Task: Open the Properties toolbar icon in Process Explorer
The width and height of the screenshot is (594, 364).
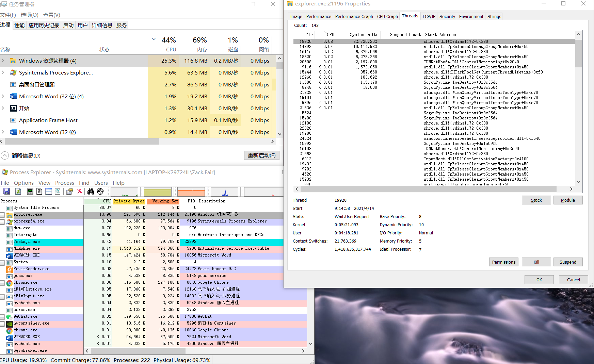Action: click(70, 192)
